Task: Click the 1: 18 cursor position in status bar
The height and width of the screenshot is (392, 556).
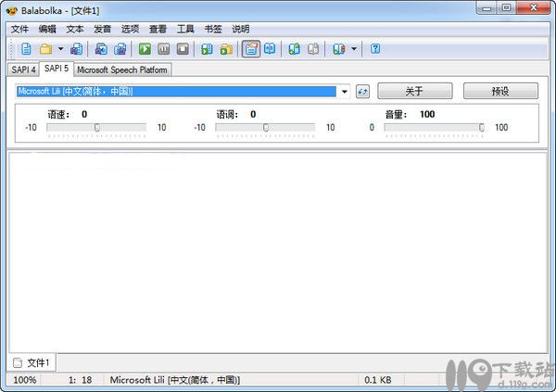Action: (80, 380)
